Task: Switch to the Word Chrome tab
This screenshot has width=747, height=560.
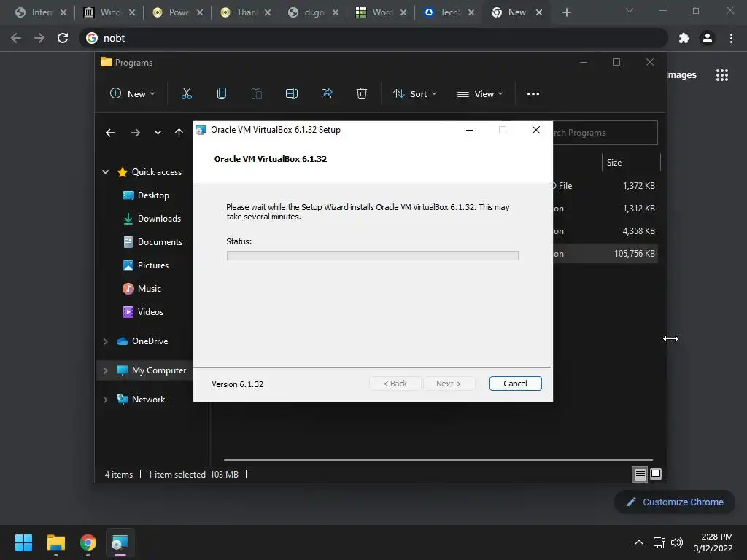Action: point(381,12)
